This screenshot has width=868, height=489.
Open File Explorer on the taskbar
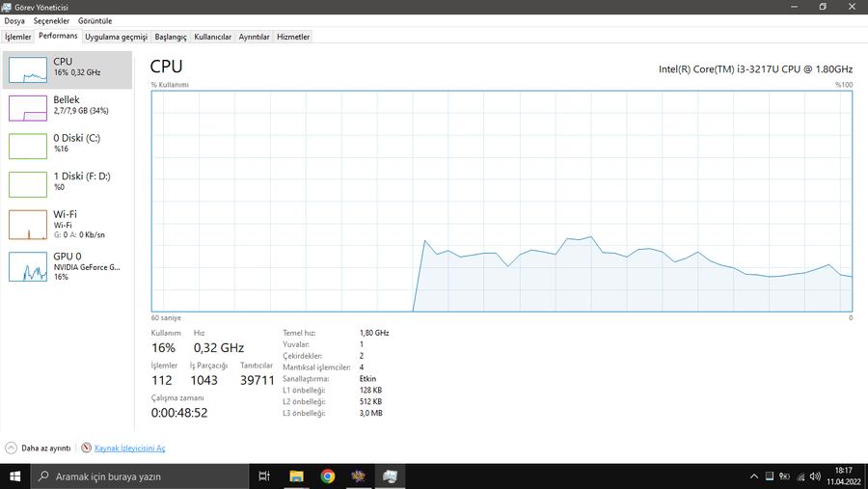(x=297, y=476)
